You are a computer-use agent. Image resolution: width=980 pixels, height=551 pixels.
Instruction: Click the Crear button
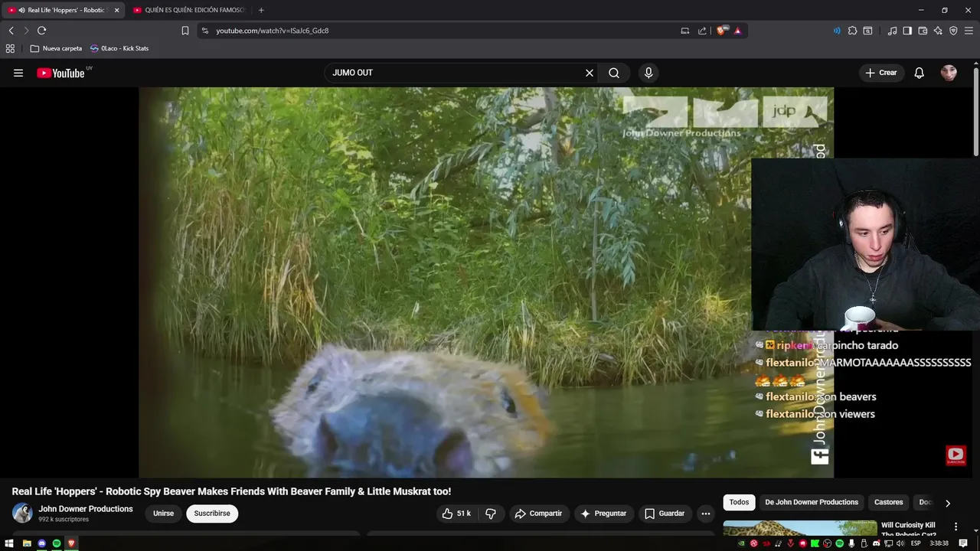[881, 73]
